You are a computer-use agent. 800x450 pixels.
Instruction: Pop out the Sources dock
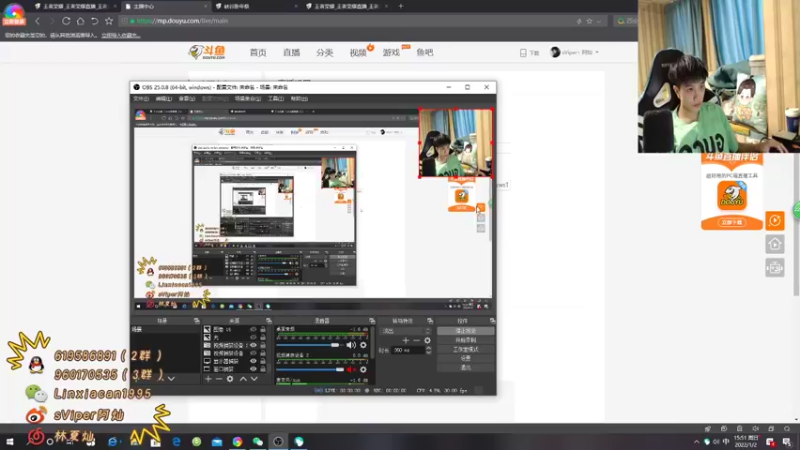(269, 321)
